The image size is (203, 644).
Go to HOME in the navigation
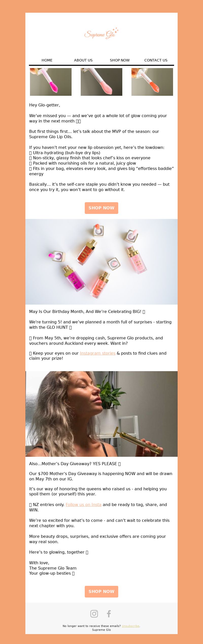47,60
